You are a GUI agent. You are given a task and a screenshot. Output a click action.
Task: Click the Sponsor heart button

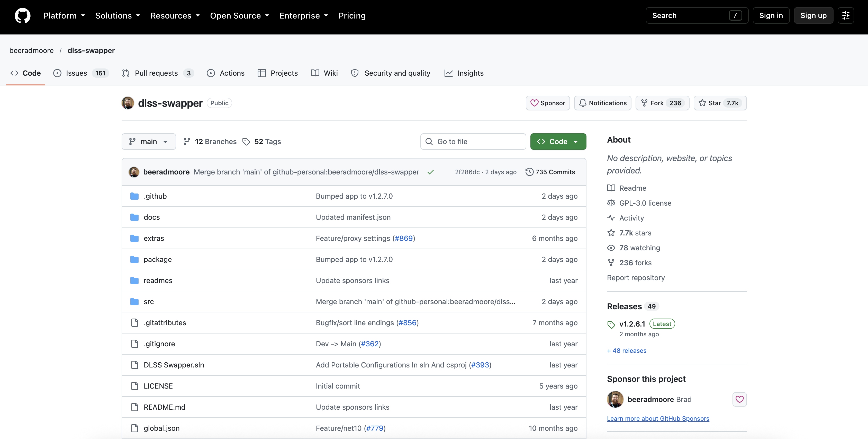[x=548, y=103]
